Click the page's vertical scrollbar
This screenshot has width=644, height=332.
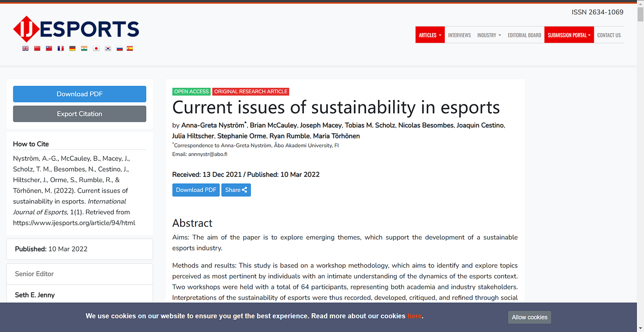point(640,166)
